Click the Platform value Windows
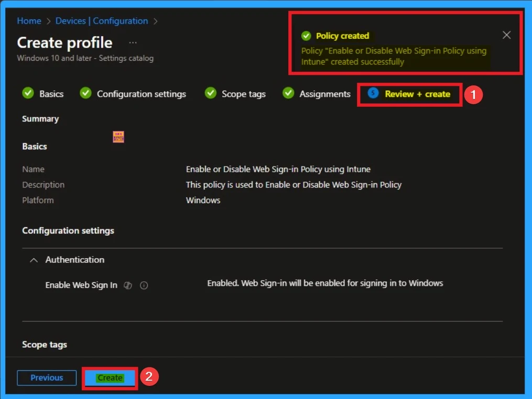 tap(203, 201)
